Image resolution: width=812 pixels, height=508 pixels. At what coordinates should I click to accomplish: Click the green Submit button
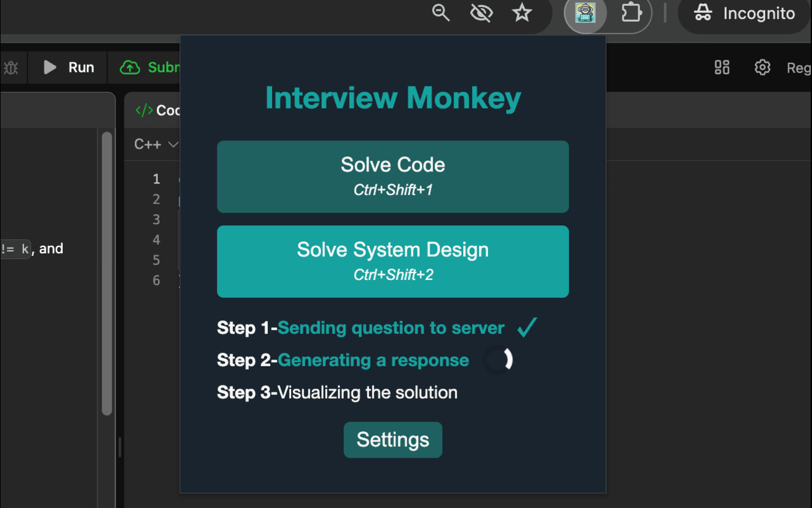tap(151, 67)
